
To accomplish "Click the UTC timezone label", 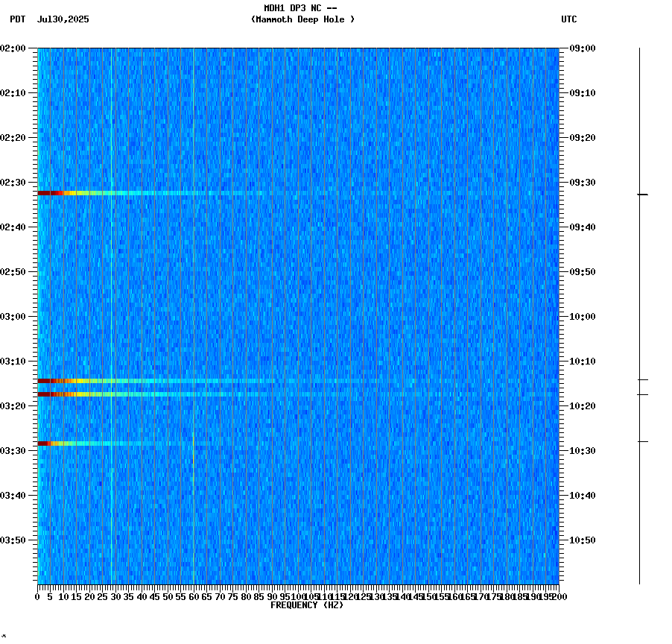I will [569, 20].
